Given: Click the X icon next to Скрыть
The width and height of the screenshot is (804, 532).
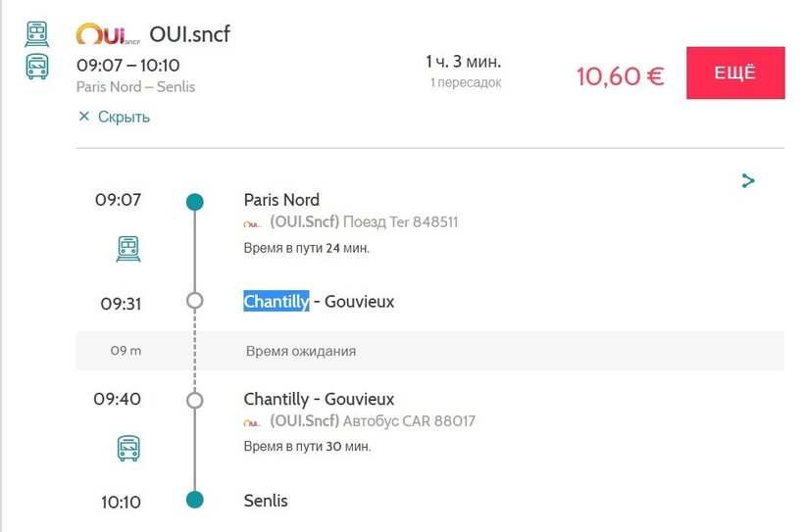Looking at the screenshot, I should tap(84, 117).
